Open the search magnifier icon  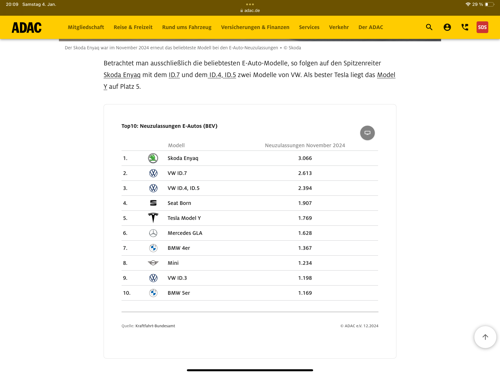point(429,27)
